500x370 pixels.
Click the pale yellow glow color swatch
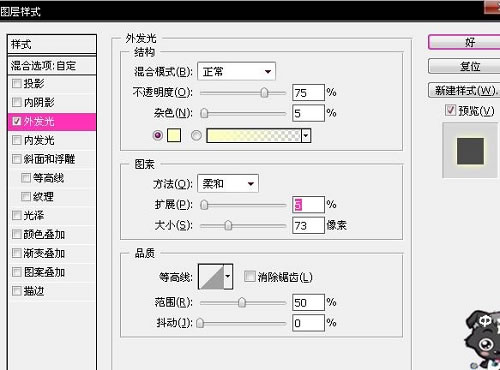[x=174, y=135]
